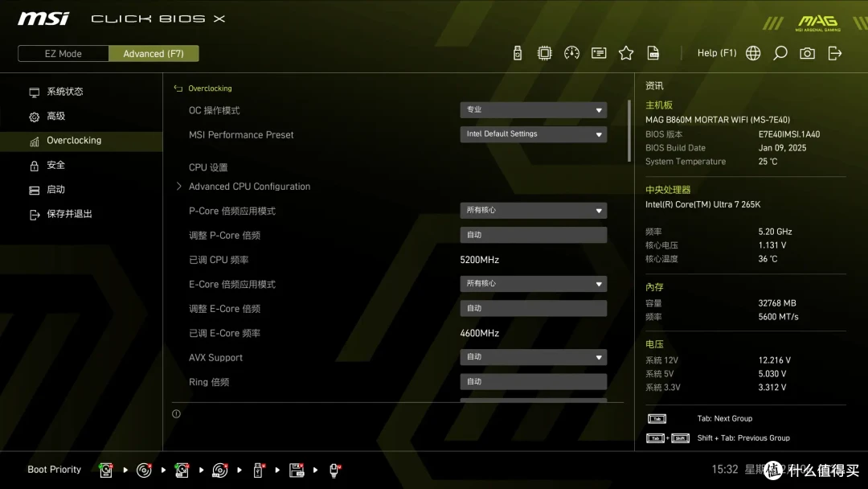Click the Boot Priority label
The width and height of the screenshot is (868, 489).
[x=55, y=470]
